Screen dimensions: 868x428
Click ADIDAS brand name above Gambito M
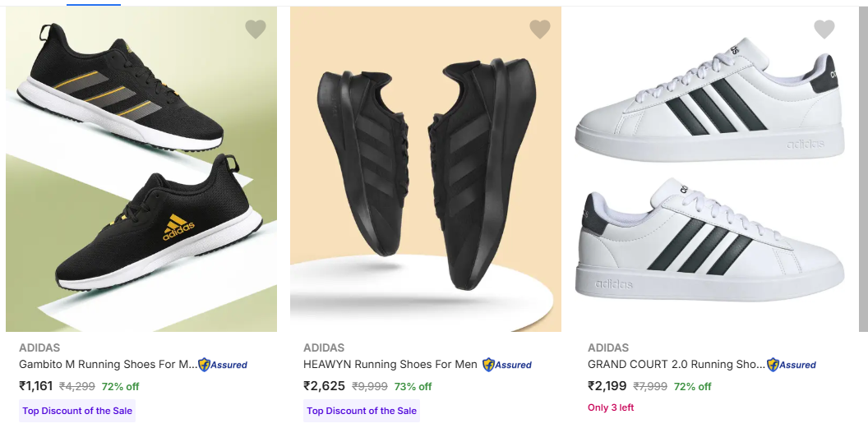click(x=39, y=347)
